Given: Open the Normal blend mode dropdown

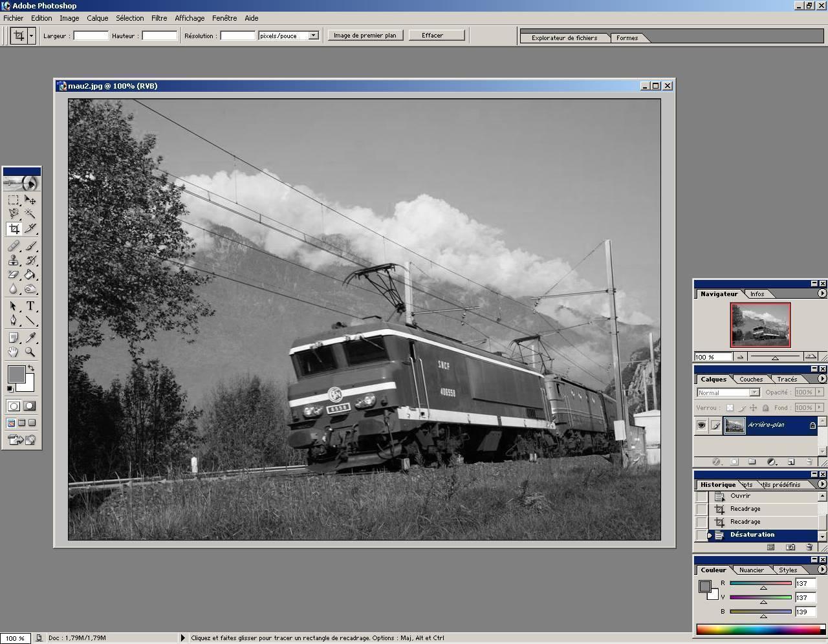Looking at the screenshot, I should [x=754, y=392].
